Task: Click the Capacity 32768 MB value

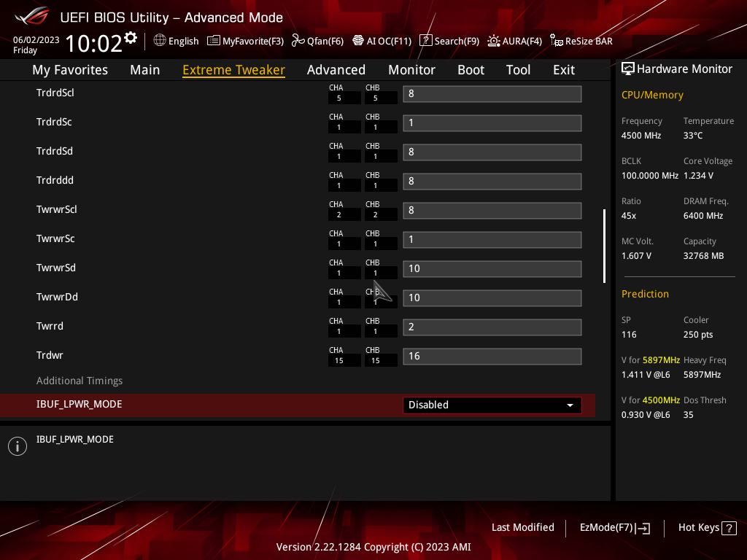Action: (x=704, y=256)
